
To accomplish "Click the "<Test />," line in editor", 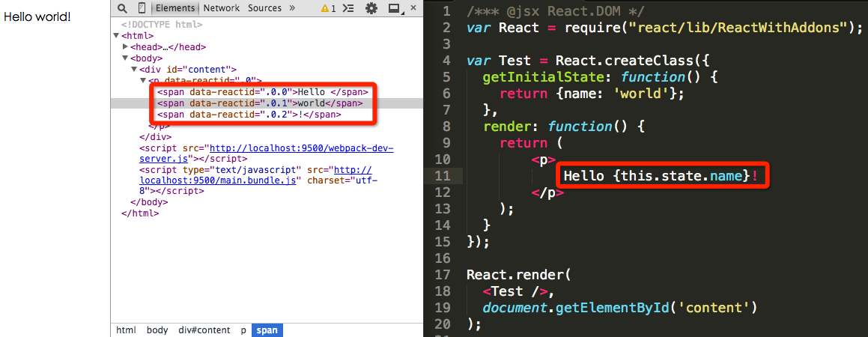I will 518,291.
